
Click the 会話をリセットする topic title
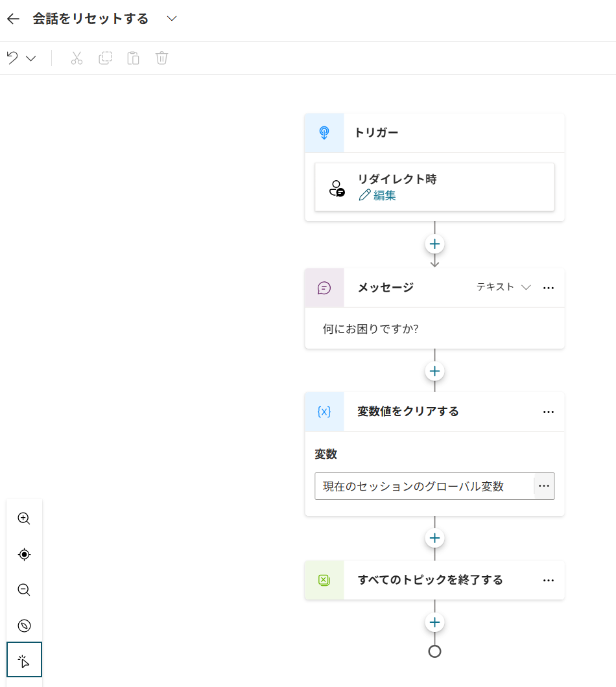(x=90, y=19)
